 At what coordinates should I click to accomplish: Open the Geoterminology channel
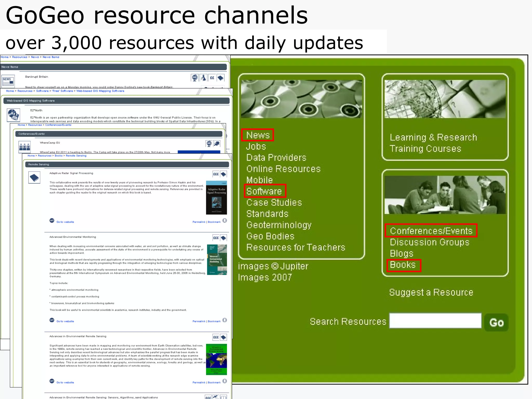point(279,225)
